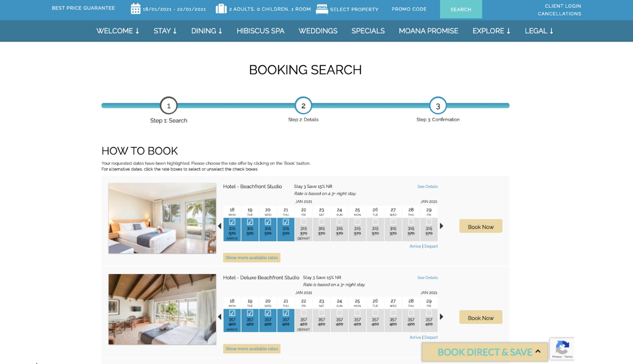
Task: Check Jan 23 box for Deluxe Beachfront Studio
Action: coord(321,313)
